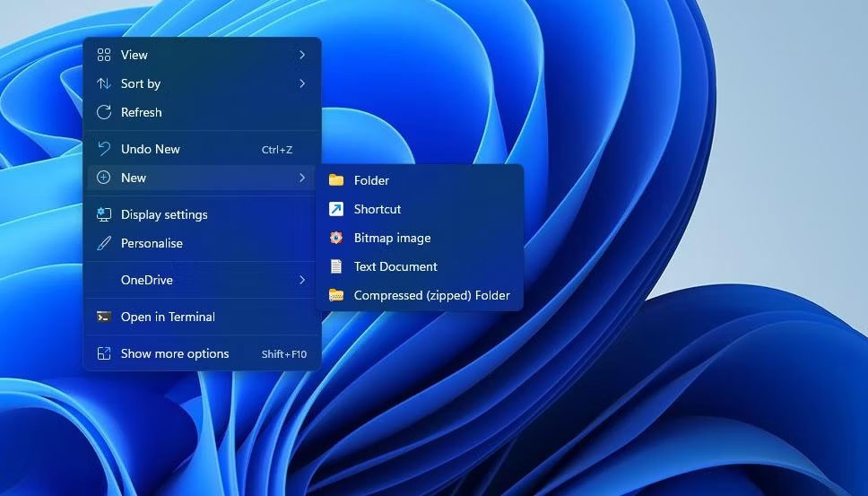Click the Undo New curved arrow icon

(x=104, y=149)
